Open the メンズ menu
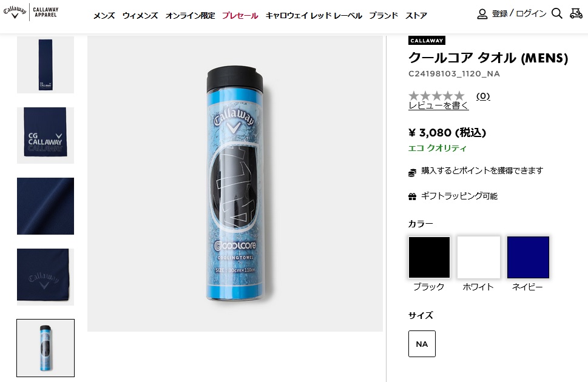 coord(104,16)
